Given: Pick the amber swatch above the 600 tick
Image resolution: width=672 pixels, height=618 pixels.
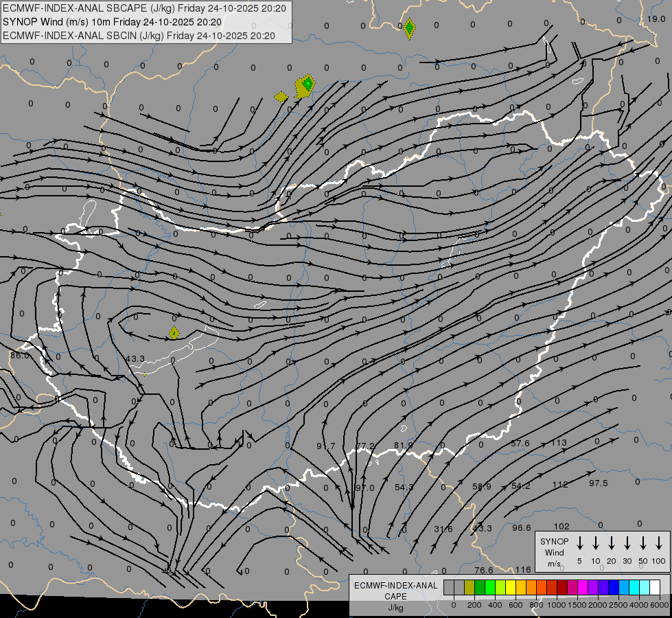Looking at the screenshot, I should [521, 587].
